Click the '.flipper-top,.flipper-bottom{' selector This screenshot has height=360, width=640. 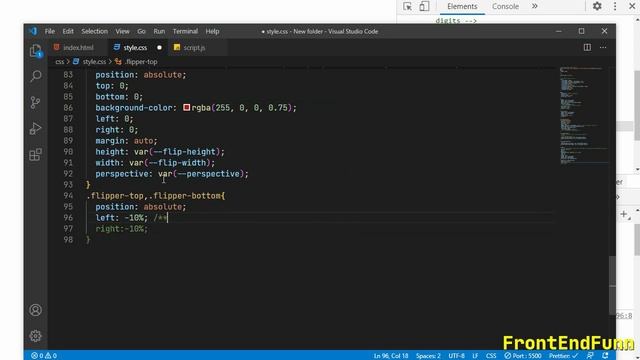(x=156, y=196)
